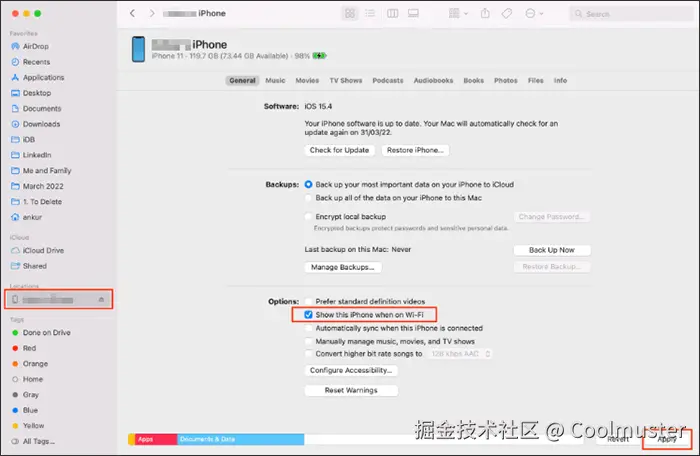
Task: Switch to icon grid view
Action: click(350, 13)
